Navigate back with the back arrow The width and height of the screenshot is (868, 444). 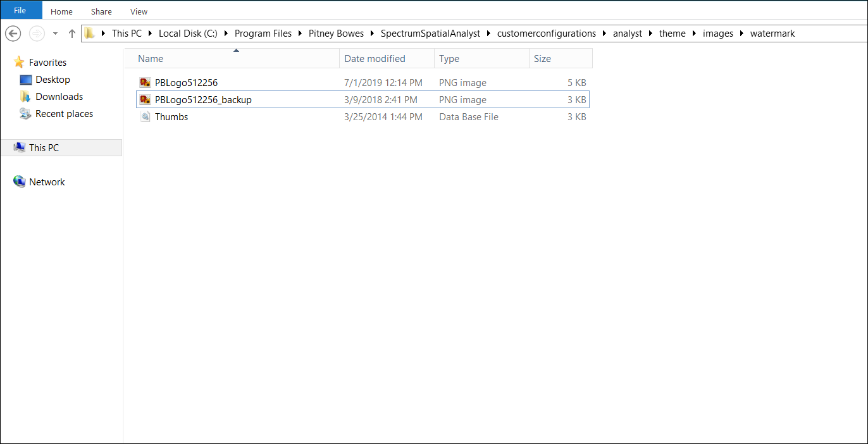pyautogui.click(x=13, y=33)
